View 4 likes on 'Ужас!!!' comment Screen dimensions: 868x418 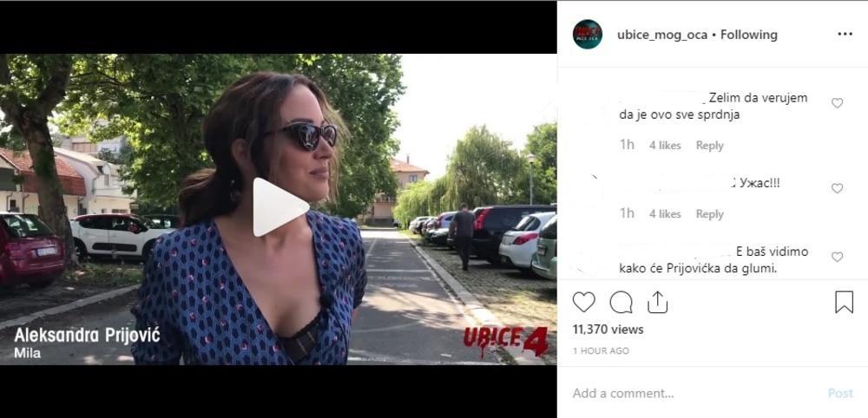coord(665,214)
